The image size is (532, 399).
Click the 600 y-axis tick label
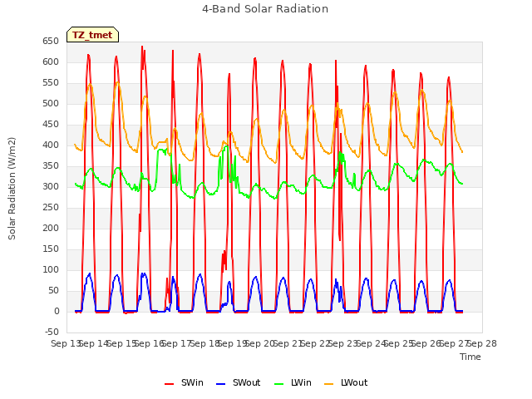click(51, 62)
